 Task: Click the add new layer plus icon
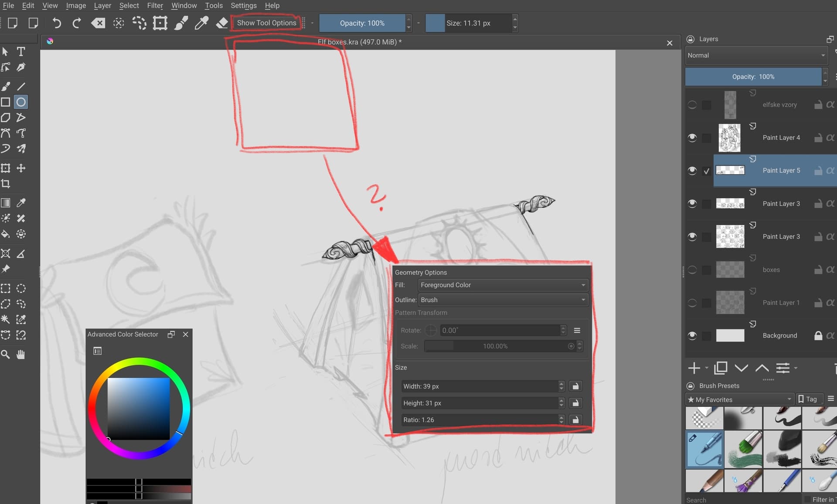click(694, 368)
